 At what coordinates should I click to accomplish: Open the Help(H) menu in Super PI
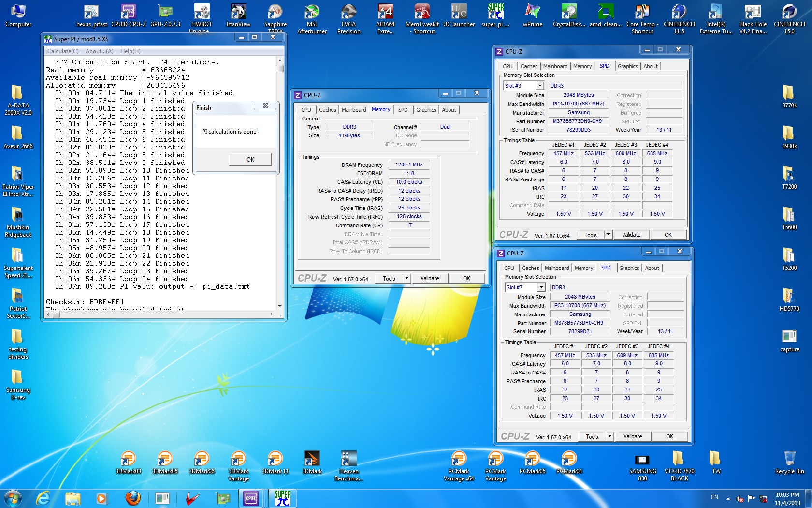[x=130, y=51]
